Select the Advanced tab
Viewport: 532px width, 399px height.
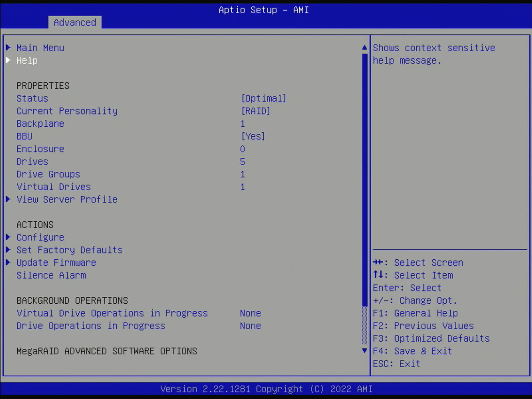click(x=75, y=23)
